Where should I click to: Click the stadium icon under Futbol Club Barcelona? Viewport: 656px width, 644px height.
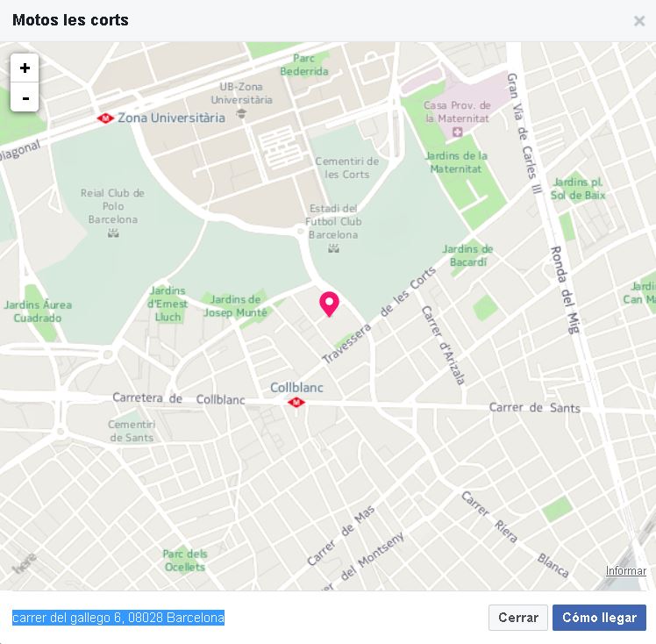coord(333,249)
